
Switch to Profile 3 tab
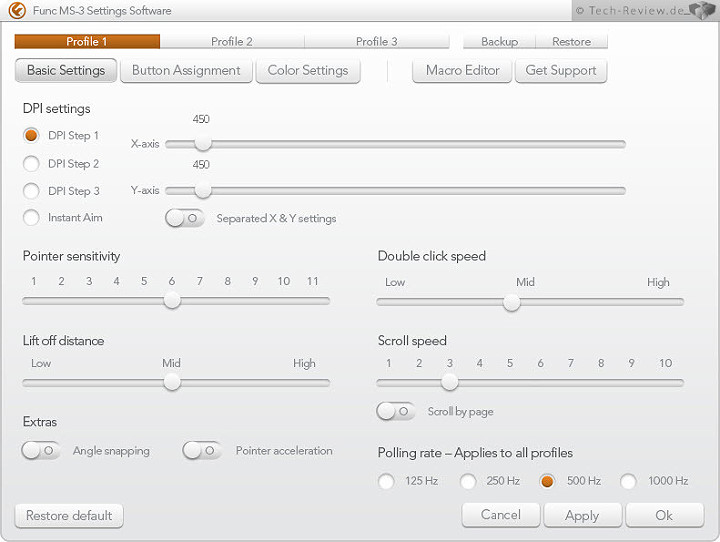[377, 41]
